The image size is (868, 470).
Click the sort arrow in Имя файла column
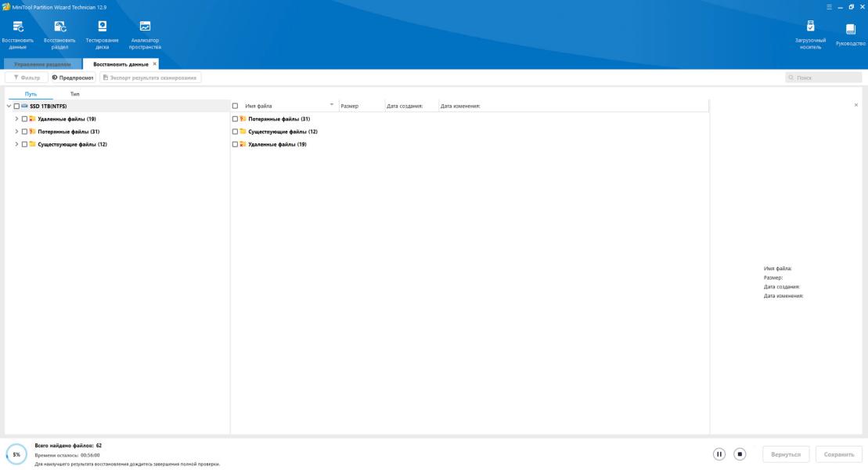coord(332,104)
